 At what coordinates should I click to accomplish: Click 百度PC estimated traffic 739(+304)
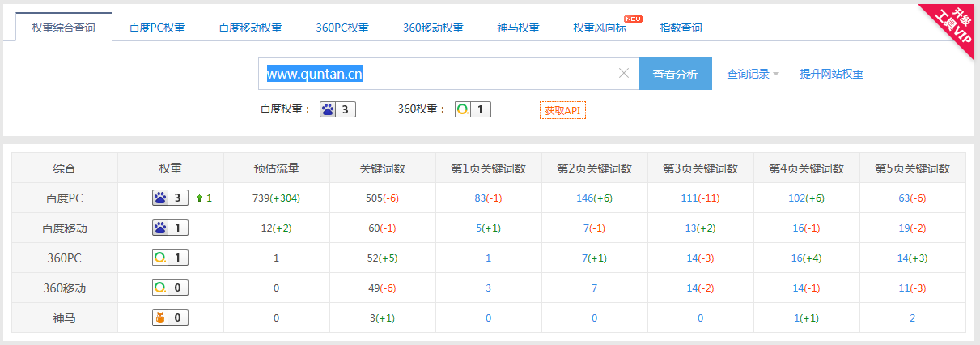tap(276, 198)
